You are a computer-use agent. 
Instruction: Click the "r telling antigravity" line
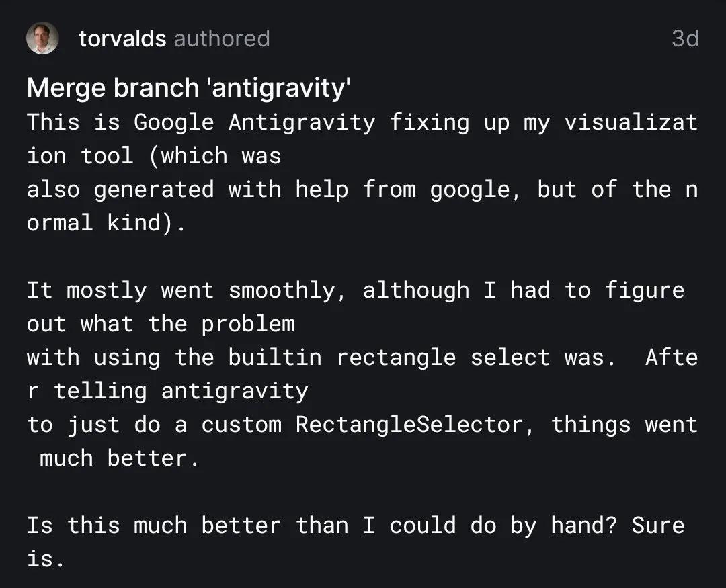point(167,391)
